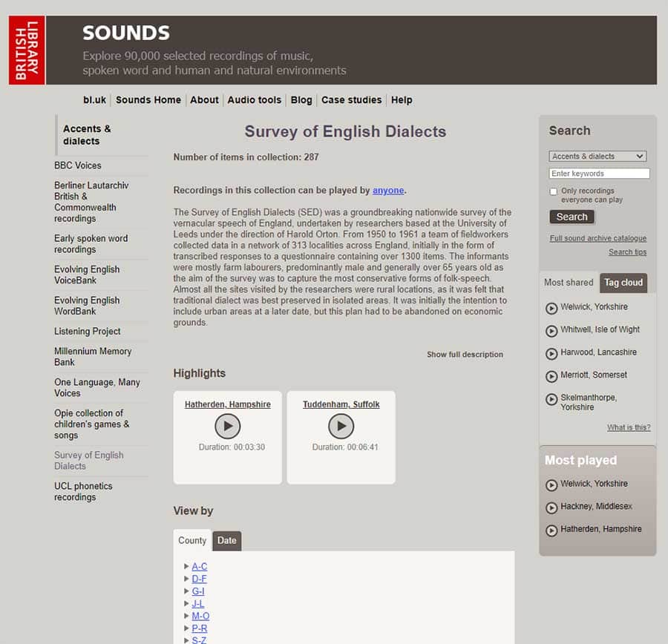668x644 pixels.
Task: Click the Search button
Action: coord(572,217)
